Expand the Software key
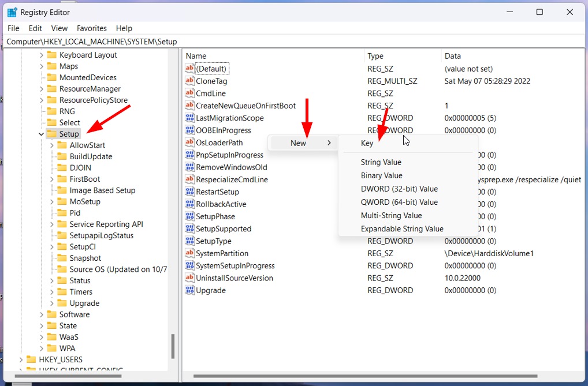 pos(41,314)
